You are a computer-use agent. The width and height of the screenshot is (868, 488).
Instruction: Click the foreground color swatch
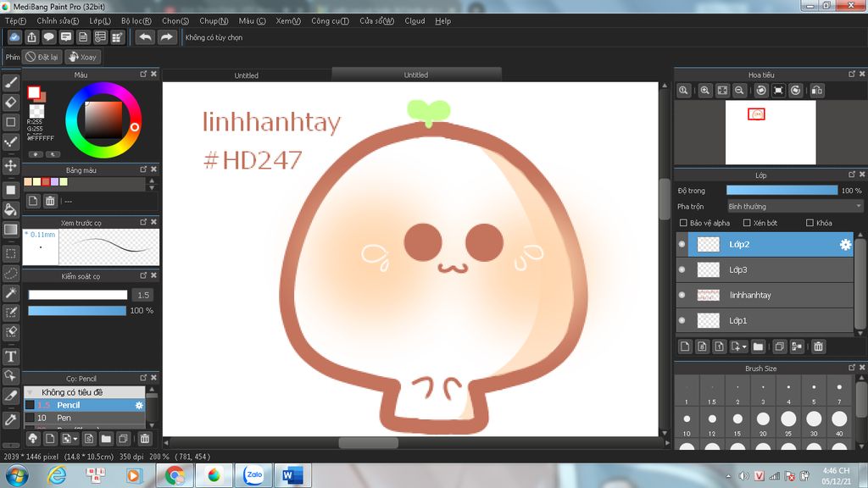(x=34, y=92)
